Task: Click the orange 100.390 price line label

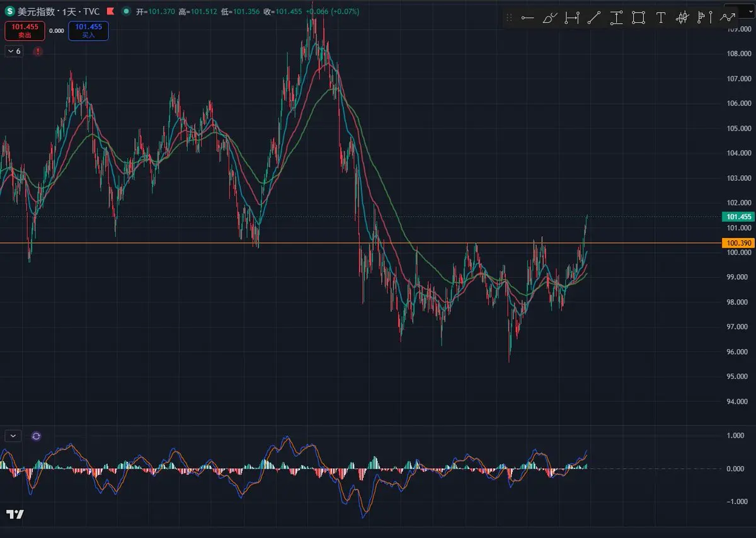Action: tap(738, 243)
